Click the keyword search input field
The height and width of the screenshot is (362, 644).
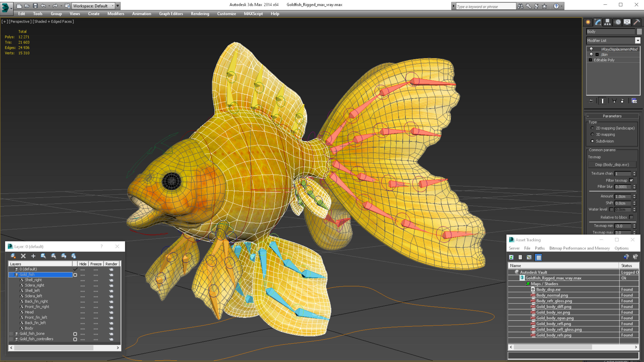[485, 6]
